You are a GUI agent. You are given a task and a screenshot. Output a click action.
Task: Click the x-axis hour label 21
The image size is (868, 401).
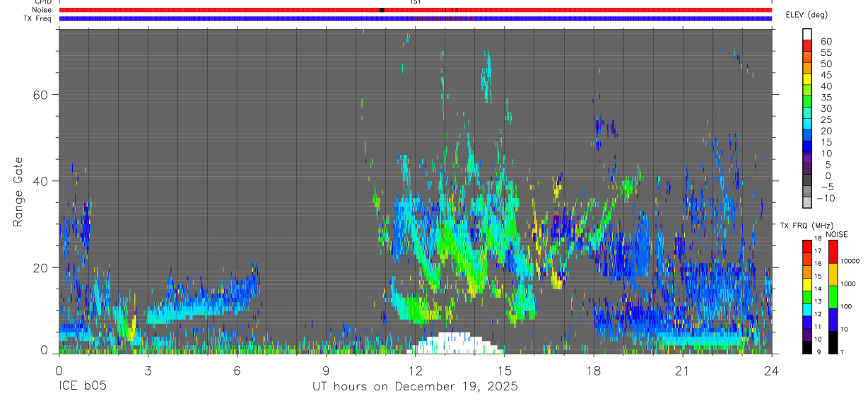coord(683,370)
